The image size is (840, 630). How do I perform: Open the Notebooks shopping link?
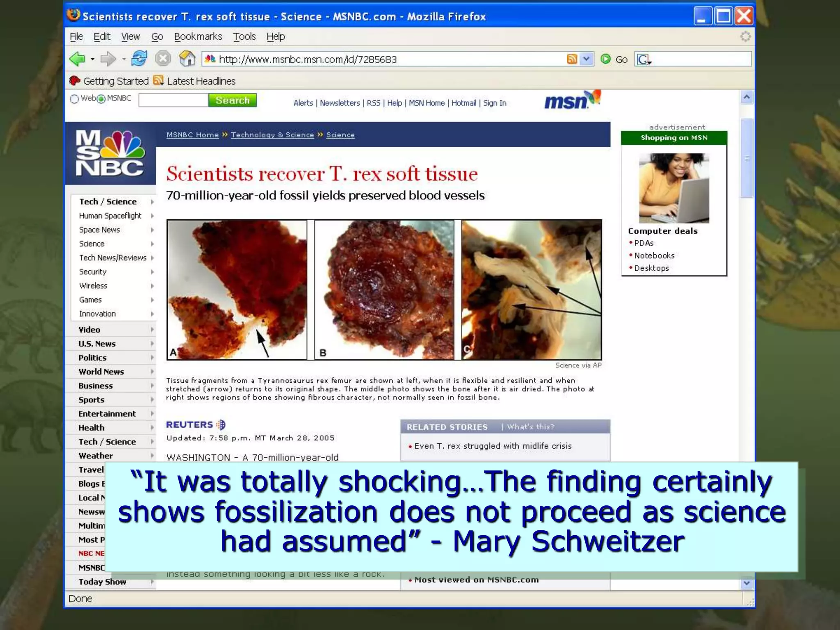pyautogui.click(x=654, y=256)
